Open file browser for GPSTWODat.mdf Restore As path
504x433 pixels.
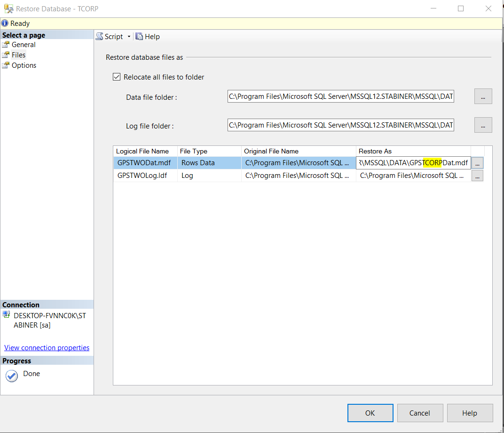tap(477, 162)
